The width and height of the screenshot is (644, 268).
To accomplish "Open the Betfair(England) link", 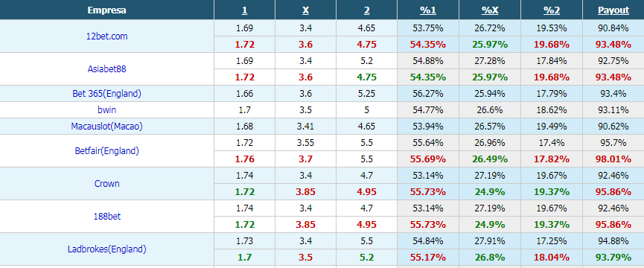I will [x=106, y=151].
